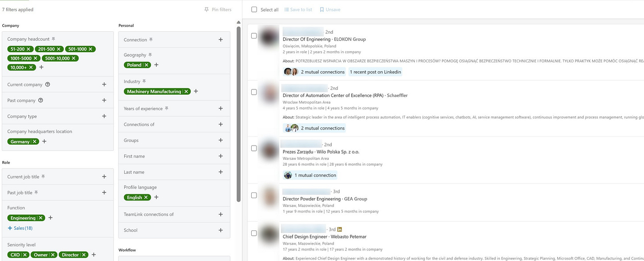Open the ELOKON Group company link
The width and height of the screenshot is (644, 261).
coord(350,39)
